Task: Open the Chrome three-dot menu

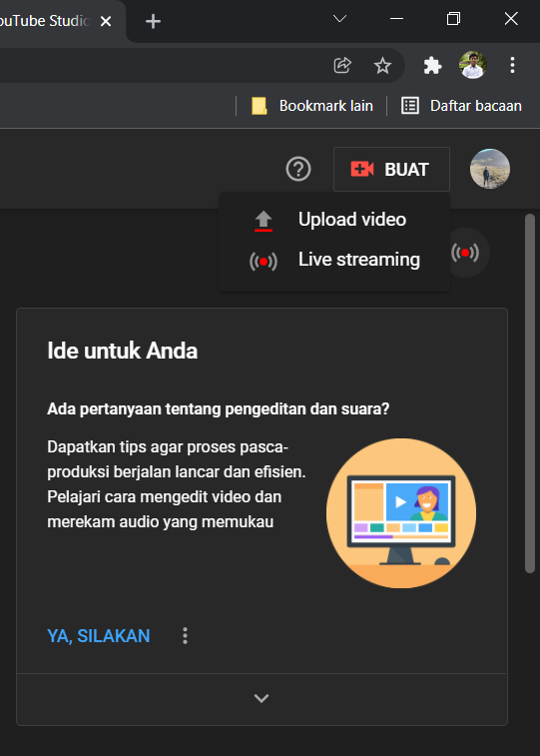Action: (512, 65)
